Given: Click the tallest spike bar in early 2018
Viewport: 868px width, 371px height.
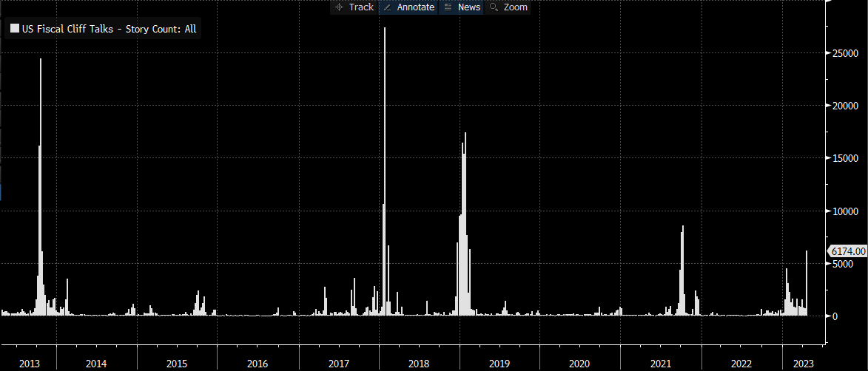Looking at the screenshot, I should point(385,171).
